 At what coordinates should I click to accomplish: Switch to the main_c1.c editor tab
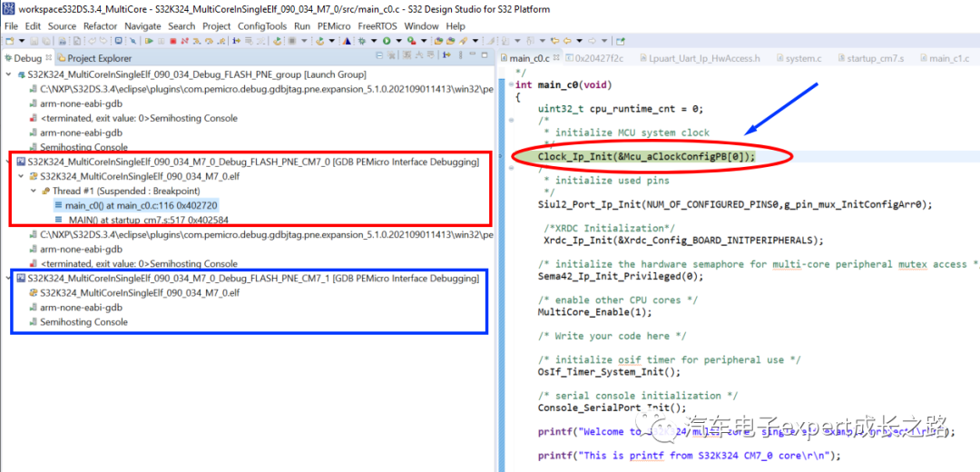943,58
